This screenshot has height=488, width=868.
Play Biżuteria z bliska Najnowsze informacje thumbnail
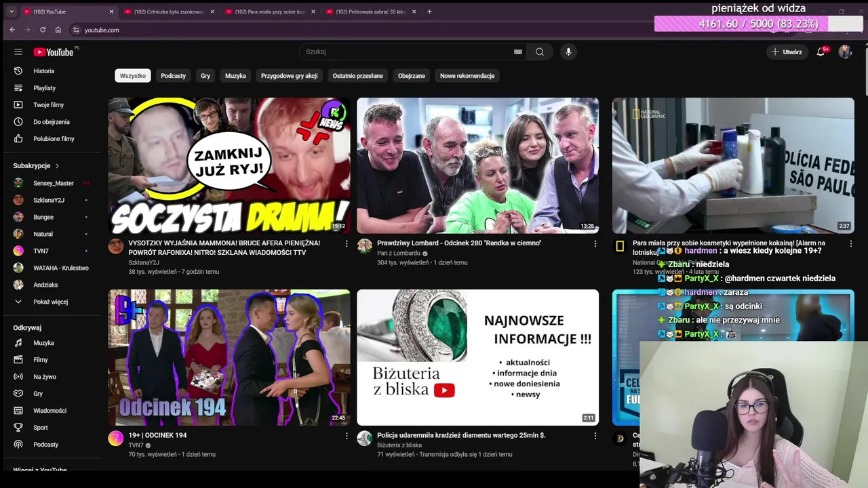478,358
